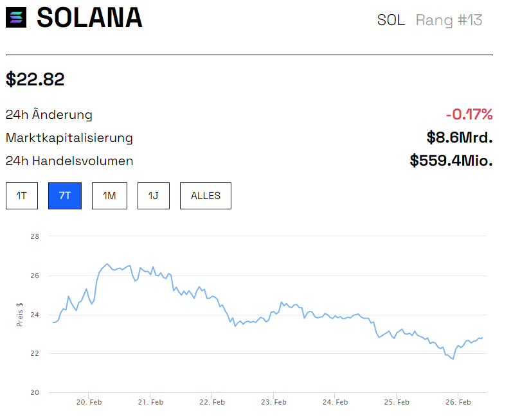
Task: Click the 20. Feb date label
Action: 89,403
